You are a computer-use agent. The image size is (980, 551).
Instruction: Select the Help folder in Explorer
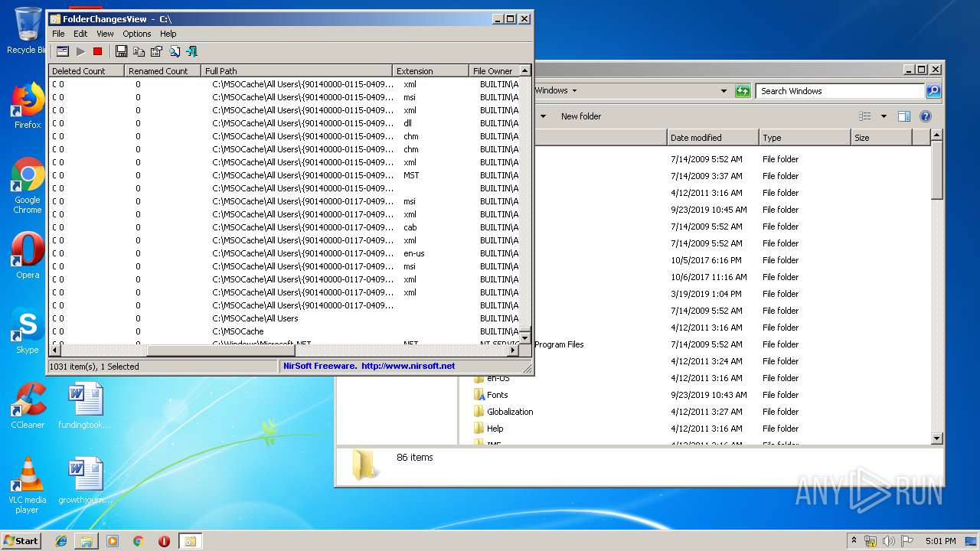click(495, 429)
